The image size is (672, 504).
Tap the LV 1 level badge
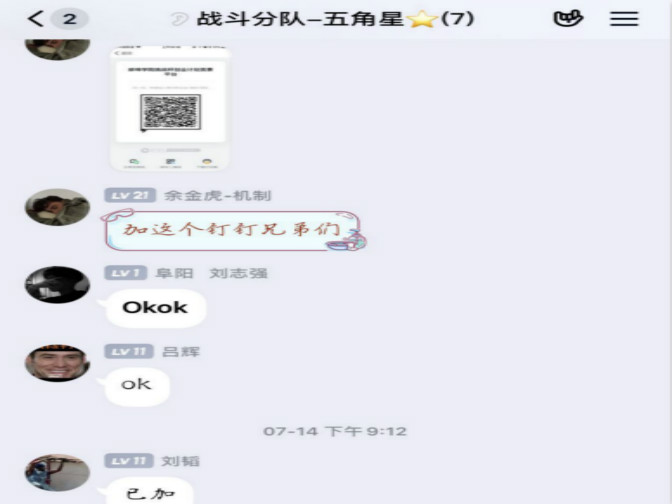(126, 273)
